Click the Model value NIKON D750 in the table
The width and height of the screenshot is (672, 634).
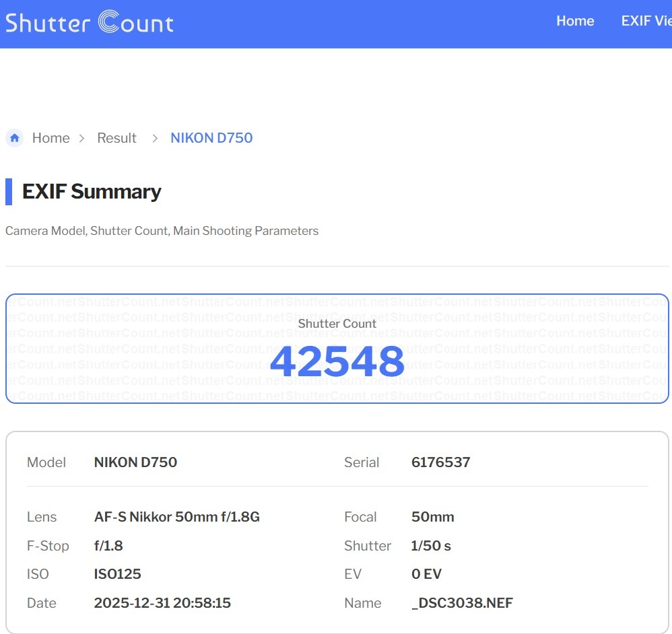click(x=135, y=462)
